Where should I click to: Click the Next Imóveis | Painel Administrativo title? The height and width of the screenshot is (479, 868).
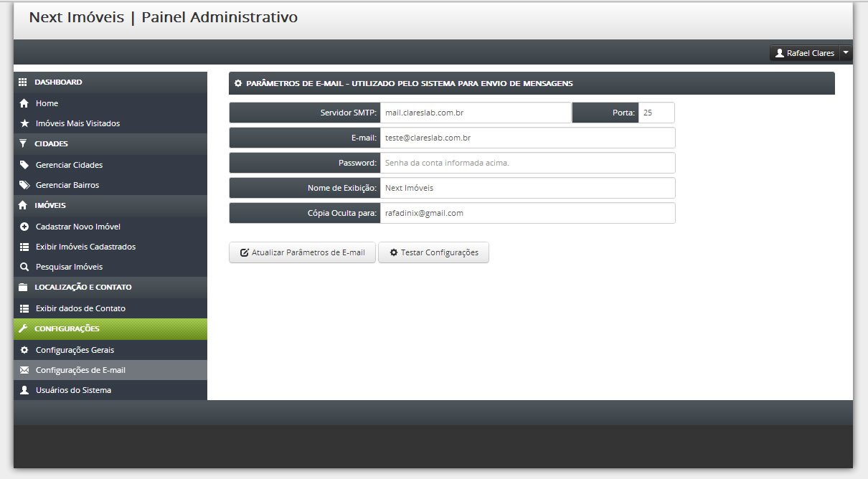[x=164, y=17]
